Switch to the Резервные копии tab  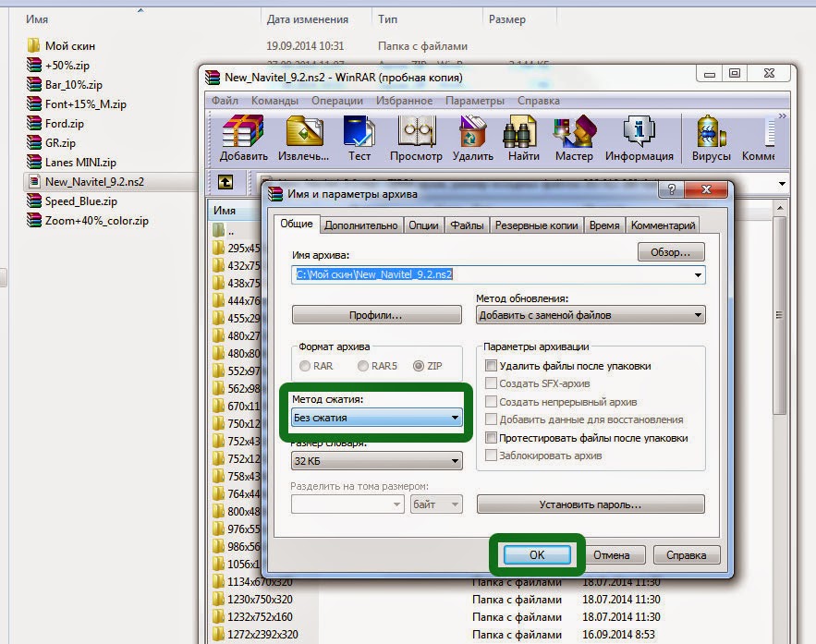[537, 225]
